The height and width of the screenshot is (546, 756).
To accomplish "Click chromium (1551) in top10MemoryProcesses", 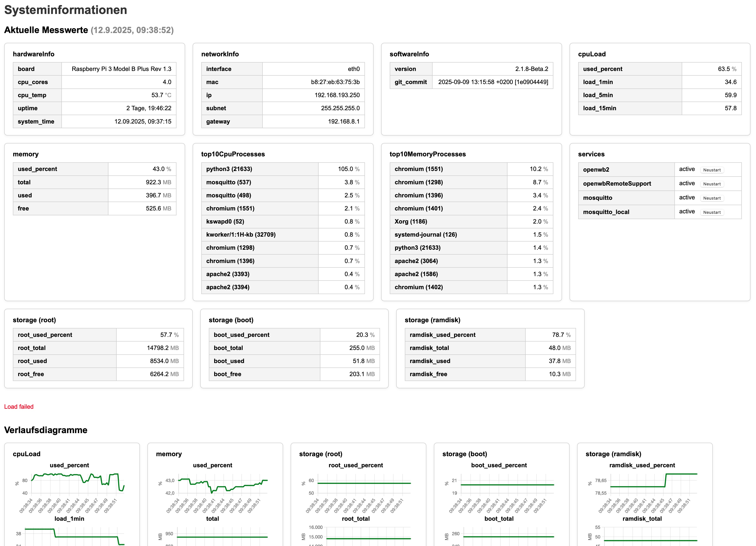I will [x=419, y=169].
